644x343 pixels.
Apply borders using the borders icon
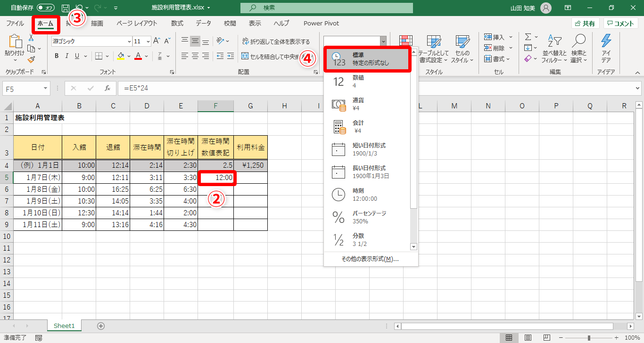[99, 56]
